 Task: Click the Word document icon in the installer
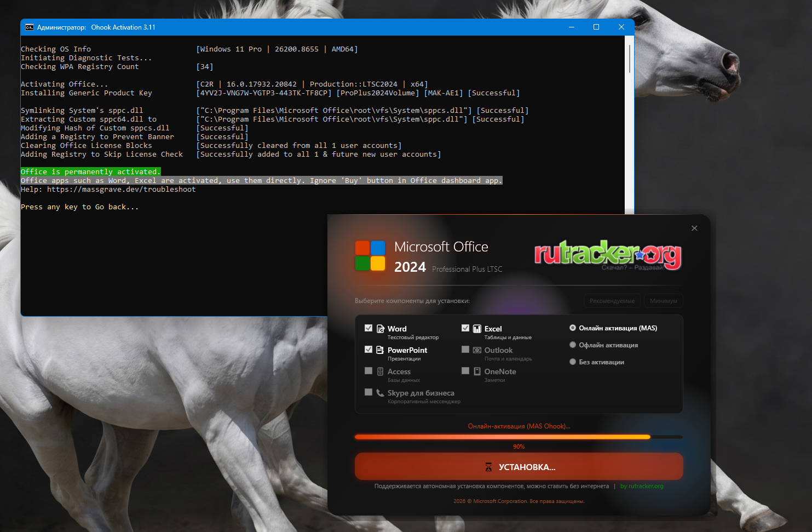click(x=381, y=329)
